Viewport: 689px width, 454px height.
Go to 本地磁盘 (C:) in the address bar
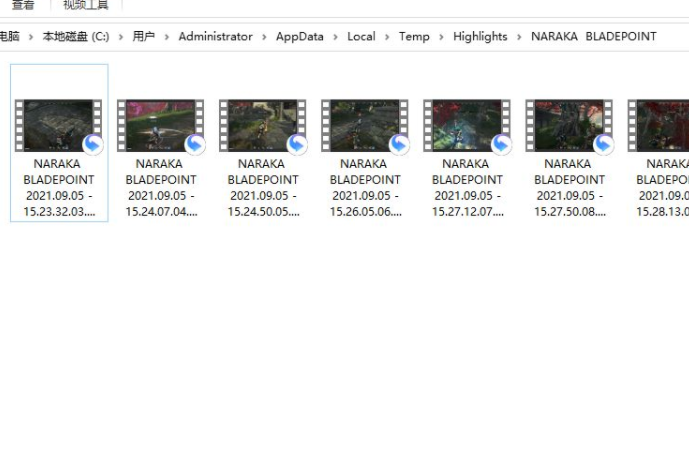[76, 36]
